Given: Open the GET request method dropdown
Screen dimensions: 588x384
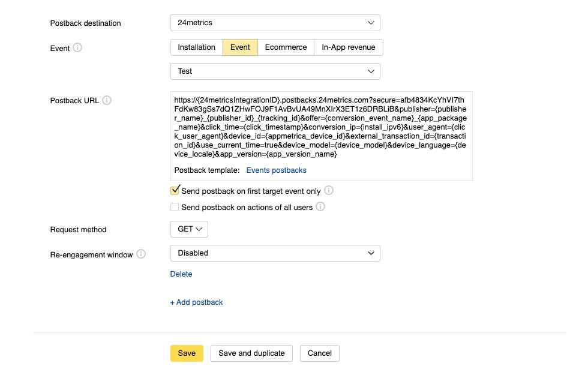Looking at the screenshot, I should [189, 229].
